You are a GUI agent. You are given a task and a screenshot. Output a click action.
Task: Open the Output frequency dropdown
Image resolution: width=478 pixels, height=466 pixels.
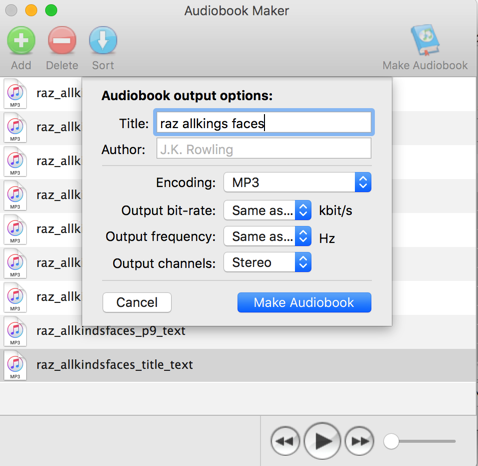[267, 236]
